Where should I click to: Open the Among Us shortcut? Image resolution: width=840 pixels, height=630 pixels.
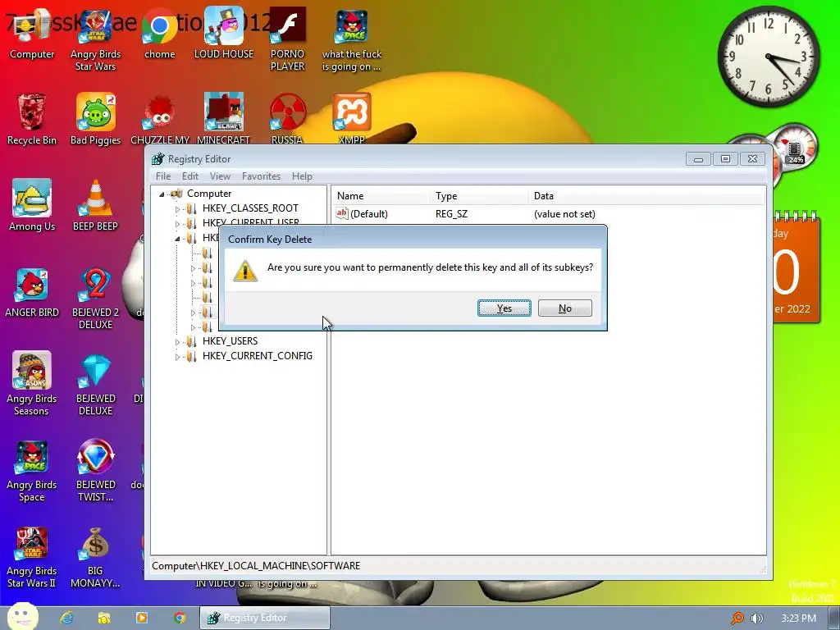pos(32,205)
